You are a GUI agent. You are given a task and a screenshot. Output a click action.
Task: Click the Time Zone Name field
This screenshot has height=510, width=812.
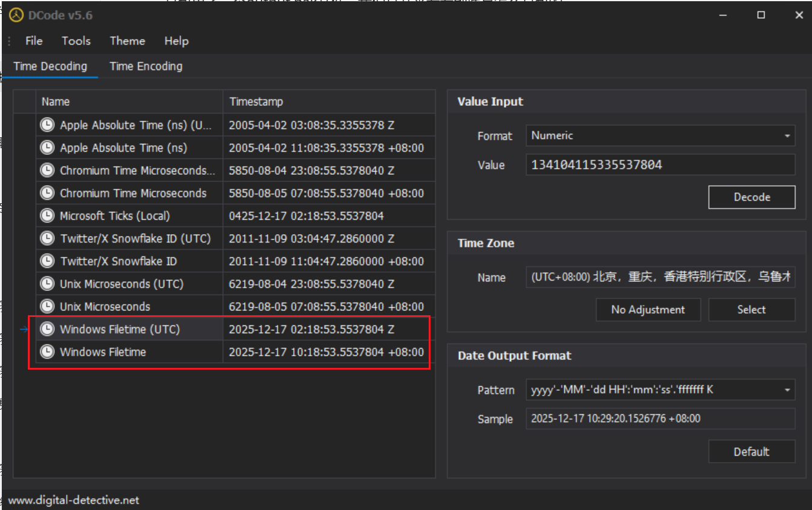659,277
